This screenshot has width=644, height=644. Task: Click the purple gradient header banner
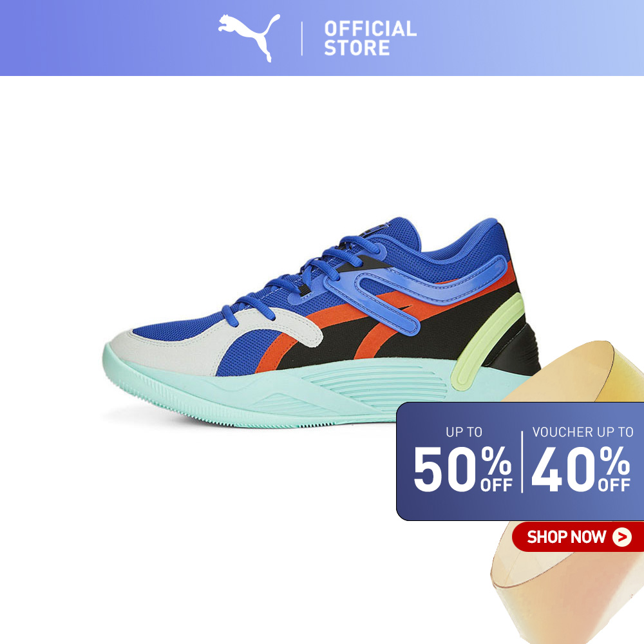322,38
